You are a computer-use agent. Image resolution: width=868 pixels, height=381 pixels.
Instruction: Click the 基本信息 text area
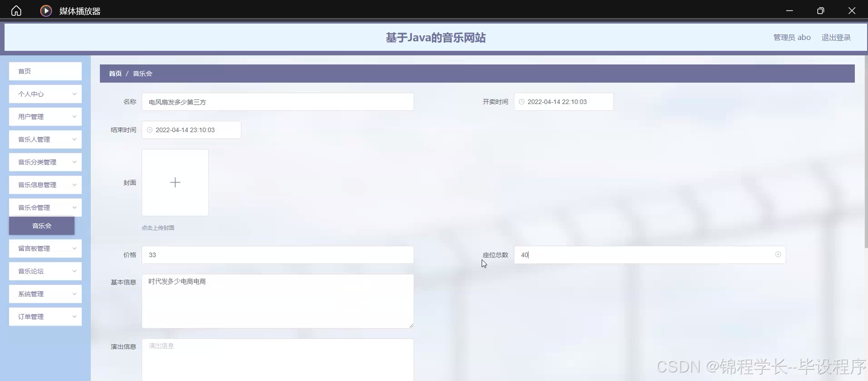pos(278,301)
